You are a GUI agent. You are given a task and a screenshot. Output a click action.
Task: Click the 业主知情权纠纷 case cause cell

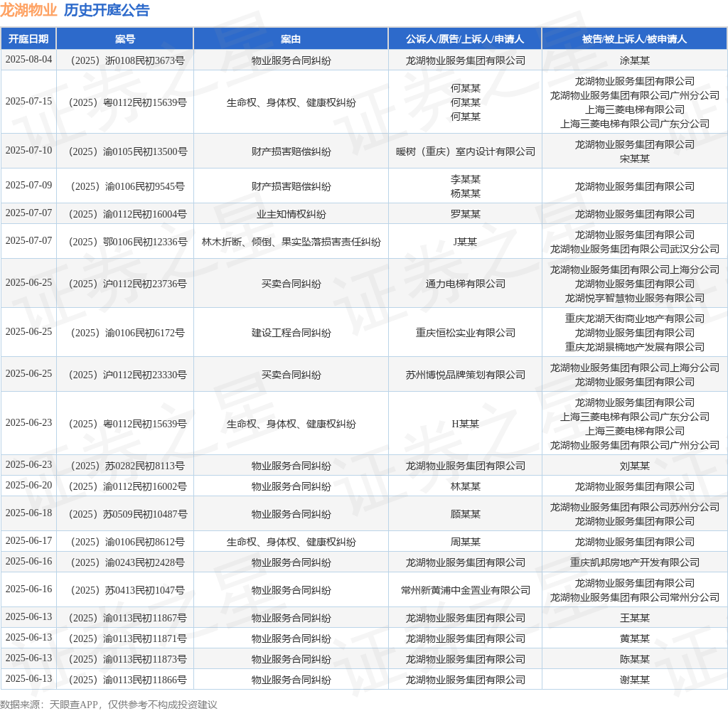tap(291, 214)
